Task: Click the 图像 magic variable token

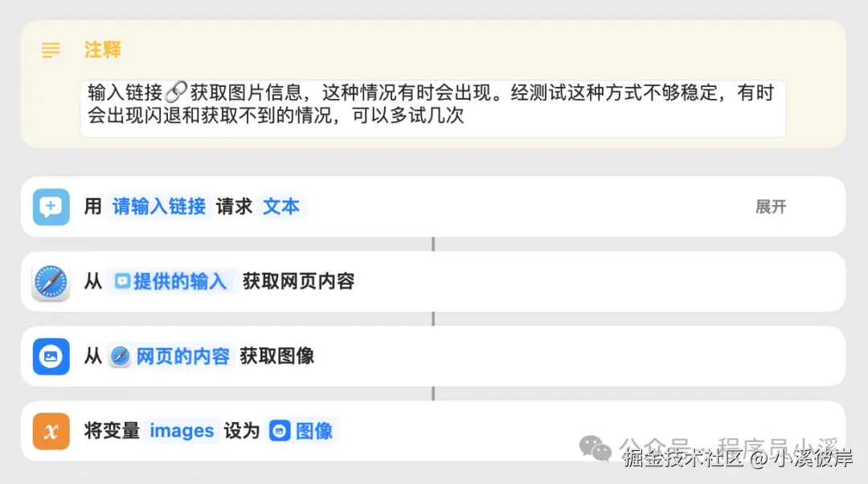Action: pos(302,431)
